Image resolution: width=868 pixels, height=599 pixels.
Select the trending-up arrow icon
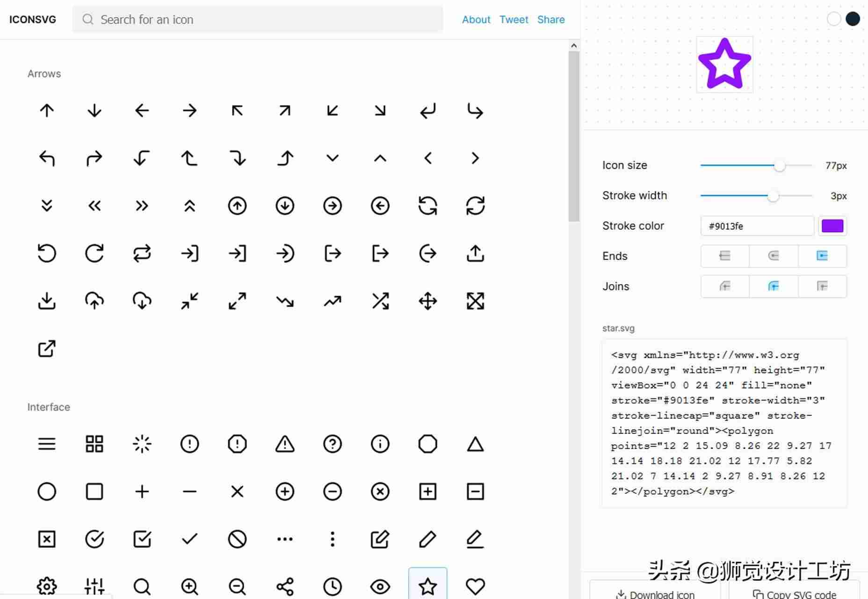tap(333, 301)
